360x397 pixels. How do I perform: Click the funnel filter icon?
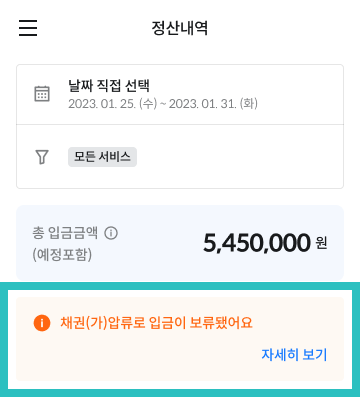[x=42, y=157]
